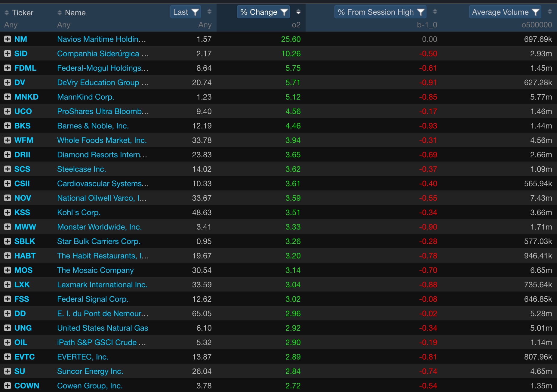Sort by Ticker column arrows
The width and height of the screenshot is (557, 392).
(x=7, y=13)
